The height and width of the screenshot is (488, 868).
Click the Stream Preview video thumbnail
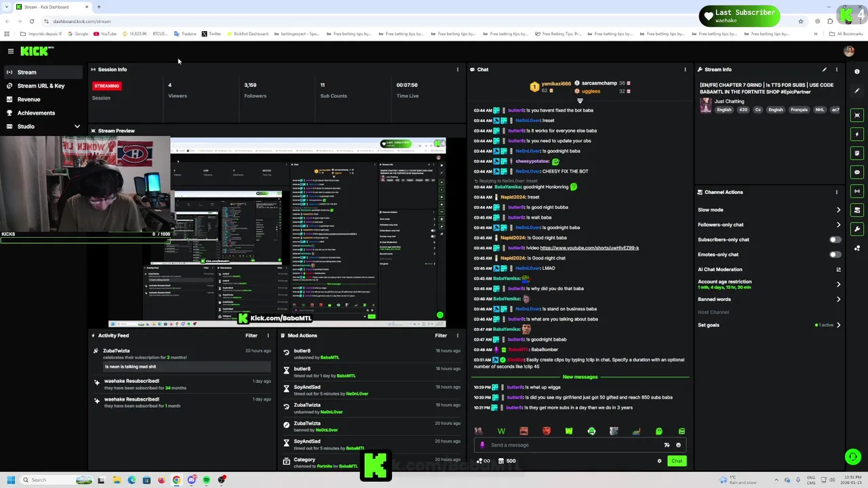tap(277, 232)
